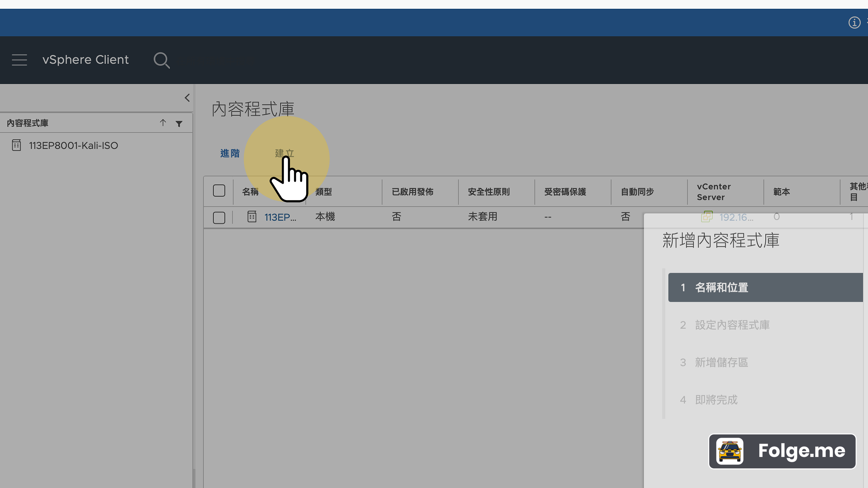Click the info icon at top right

pos(854,23)
